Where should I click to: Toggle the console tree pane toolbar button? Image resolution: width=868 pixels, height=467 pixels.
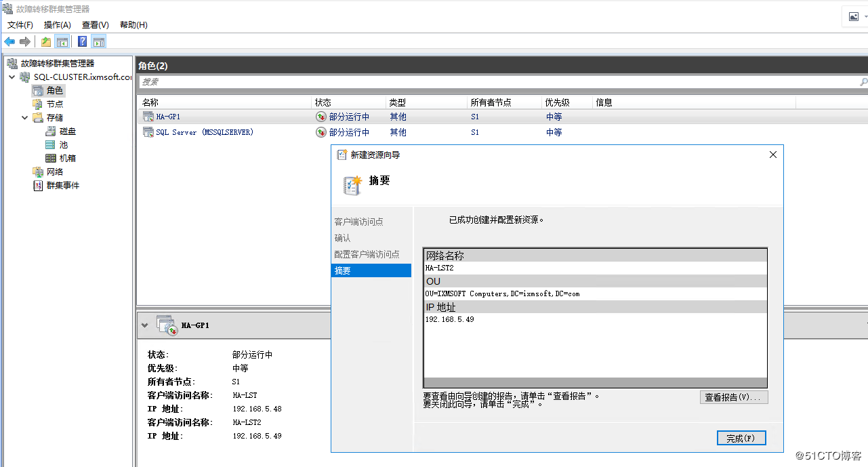tap(62, 41)
